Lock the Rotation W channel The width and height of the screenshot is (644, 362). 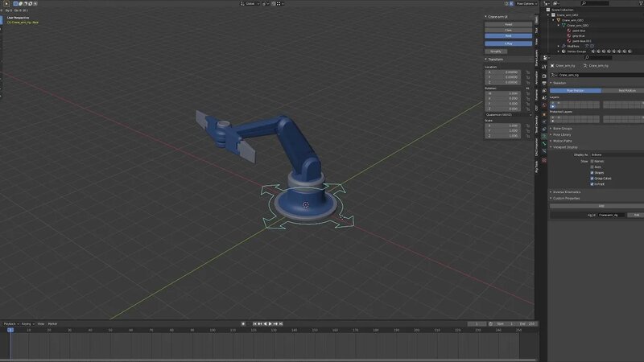click(x=528, y=93)
